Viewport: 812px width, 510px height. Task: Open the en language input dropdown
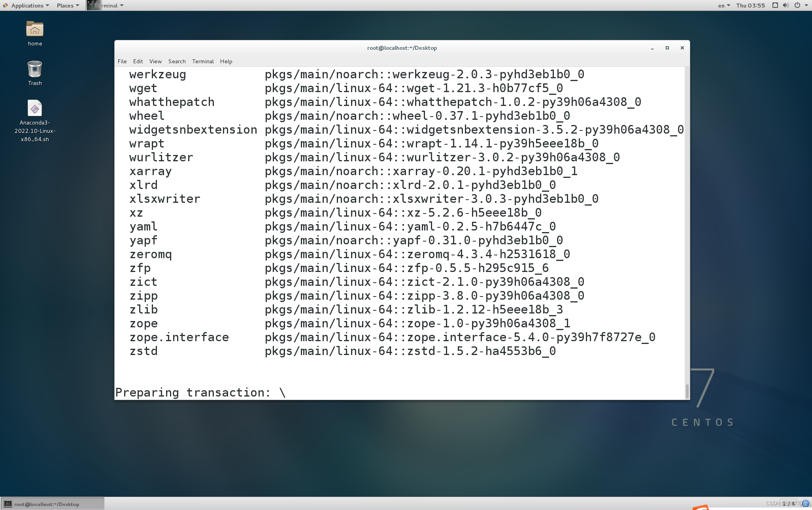click(723, 5)
